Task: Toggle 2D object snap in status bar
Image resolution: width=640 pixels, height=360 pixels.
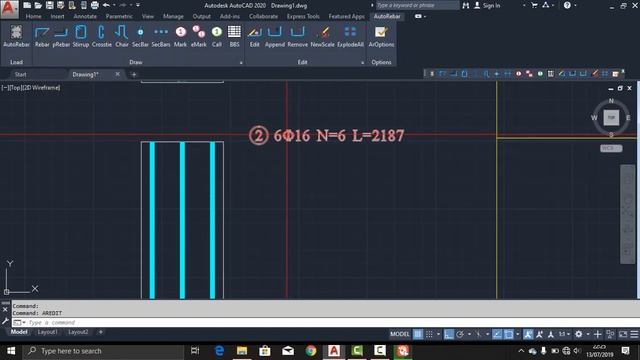Action: point(509,334)
